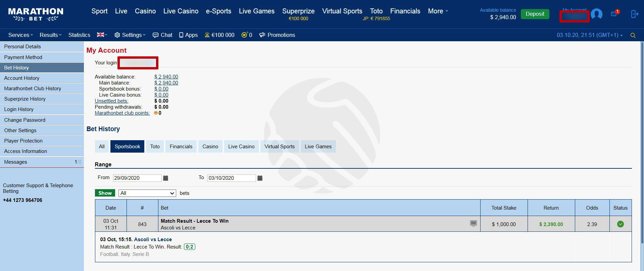
Task: Click the Sportsbook bonus $0.00 link
Action: pyautogui.click(x=161, y=89)
